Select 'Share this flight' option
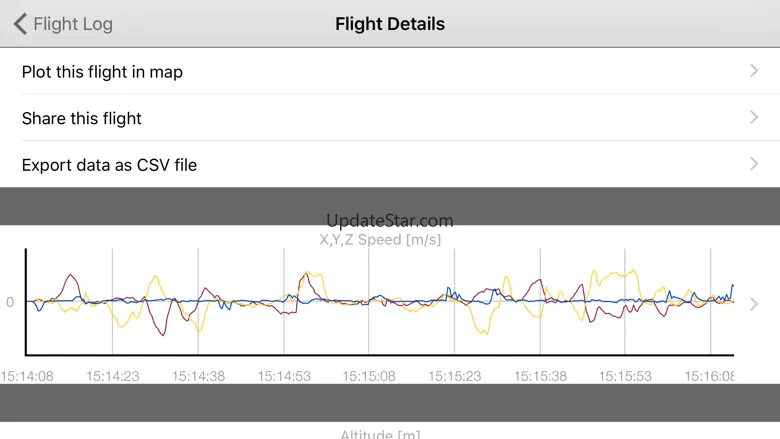The image size is (780, 439). [82, 118]
